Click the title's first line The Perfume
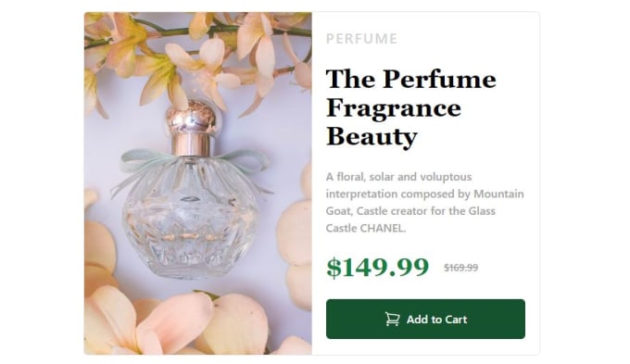630x364 pixels. tap(410, 79)
